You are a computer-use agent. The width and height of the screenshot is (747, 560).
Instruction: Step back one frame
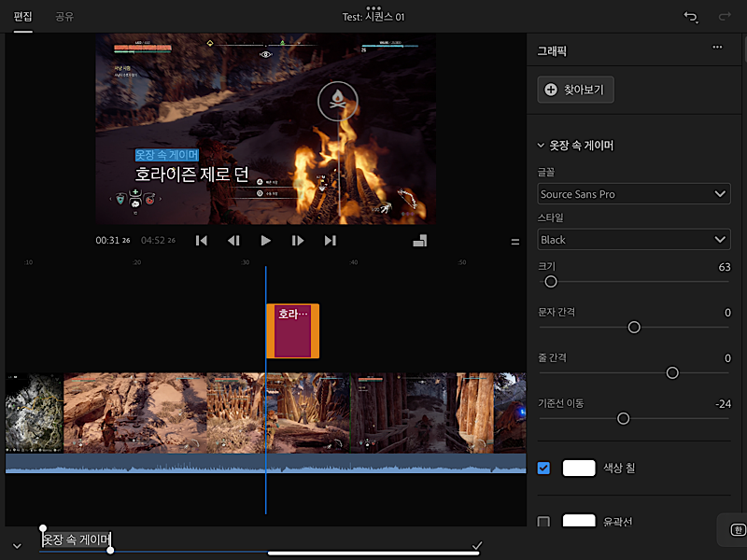[233, 241]
